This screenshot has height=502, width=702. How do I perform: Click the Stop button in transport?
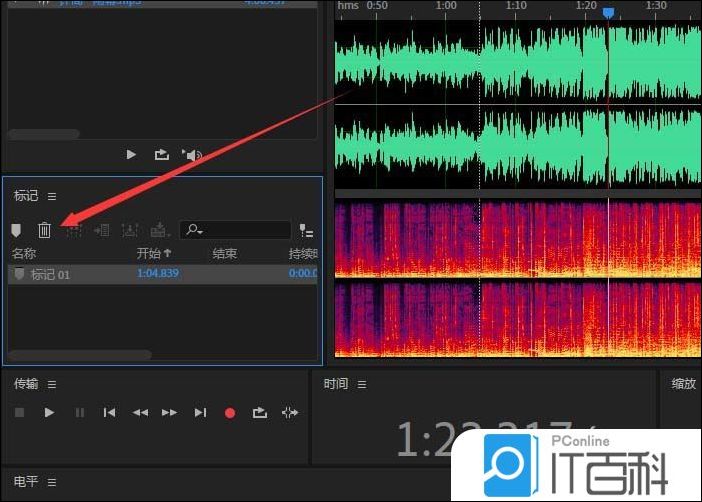(19, 412)
